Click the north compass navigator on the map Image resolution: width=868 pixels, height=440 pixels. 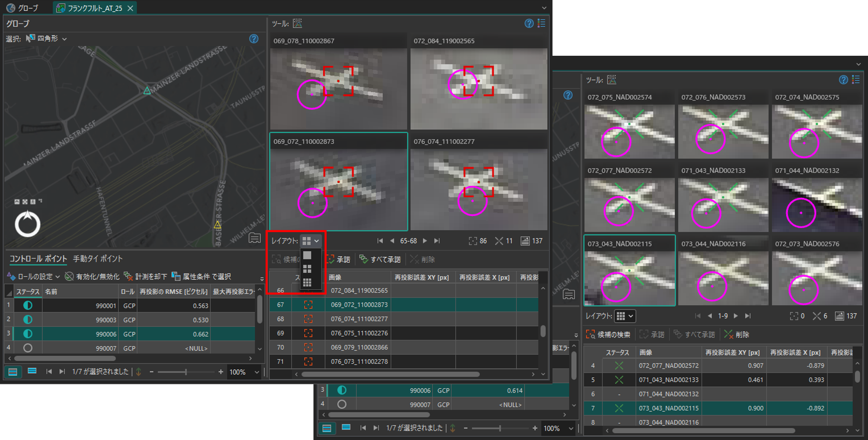tap(28, 224)
